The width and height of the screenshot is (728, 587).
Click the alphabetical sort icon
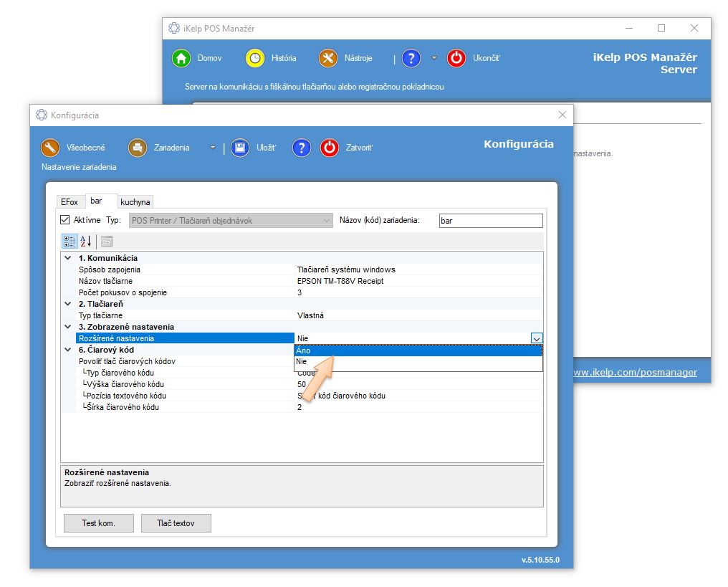coord(85,242)
